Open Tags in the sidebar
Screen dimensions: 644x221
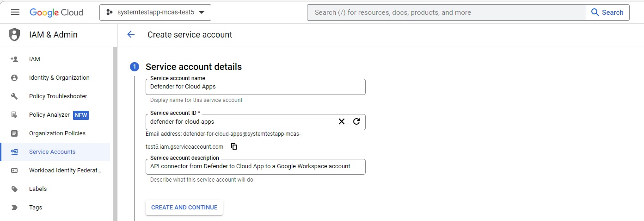36,208
